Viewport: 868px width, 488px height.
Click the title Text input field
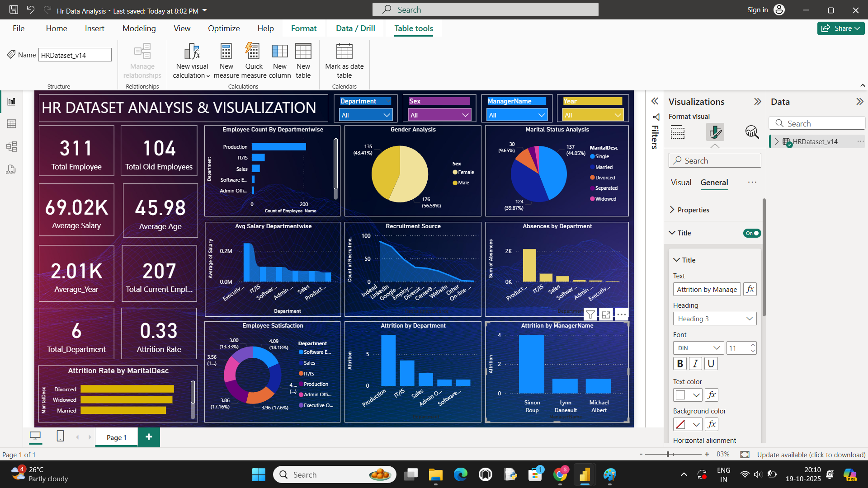click(707, 290)
